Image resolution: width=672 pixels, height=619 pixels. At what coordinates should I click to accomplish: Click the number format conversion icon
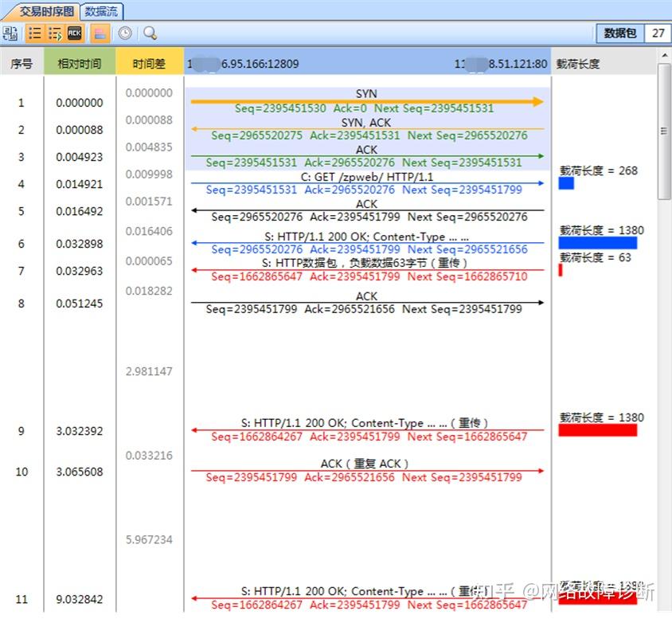(x=10, y=33)
